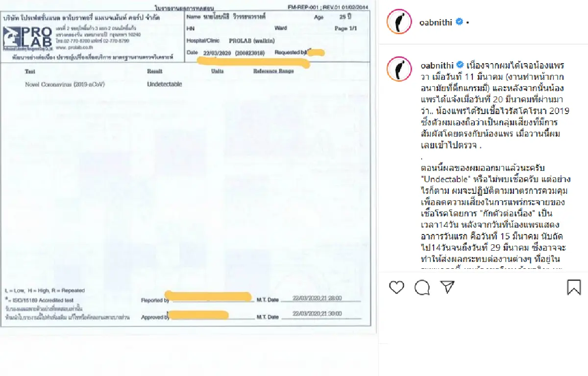Viewport: 588px width, 376px height.
Task: Click Novel Coronavirus (2019-nCoV) test row
Action: pyautogui.click(x=65, y=84)
